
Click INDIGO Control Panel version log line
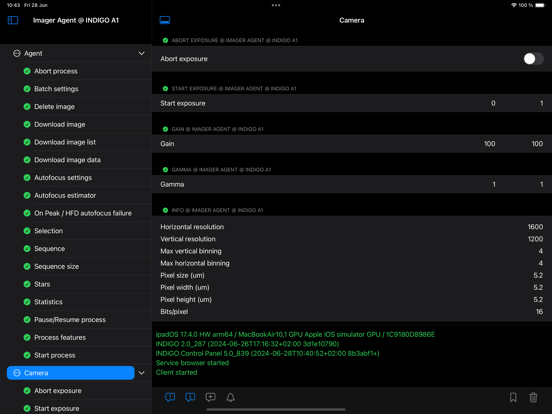click(x=268, y=353)
